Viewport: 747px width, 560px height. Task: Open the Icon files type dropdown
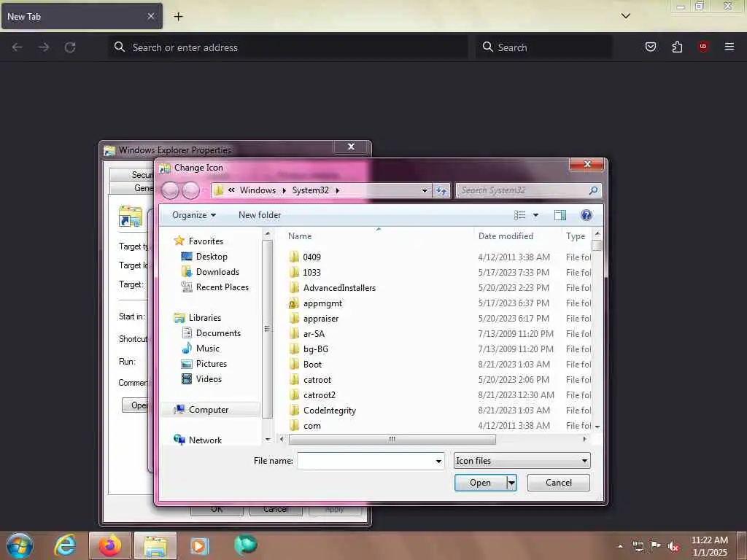click(522, 461)
